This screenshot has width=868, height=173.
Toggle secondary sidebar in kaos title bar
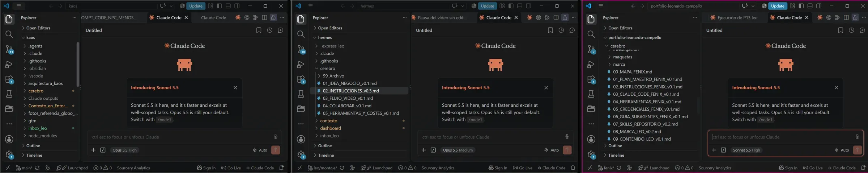pos(237,6)
